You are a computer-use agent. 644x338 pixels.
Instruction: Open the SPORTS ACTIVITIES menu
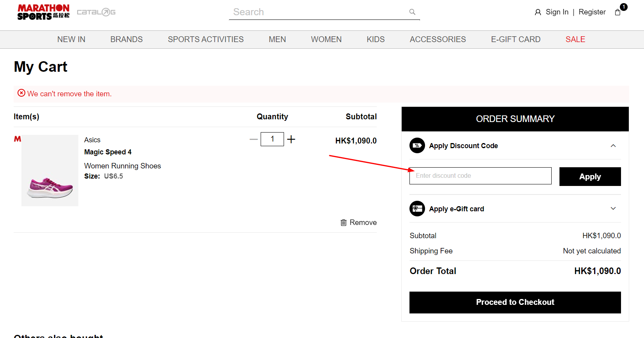pos(206,39)
